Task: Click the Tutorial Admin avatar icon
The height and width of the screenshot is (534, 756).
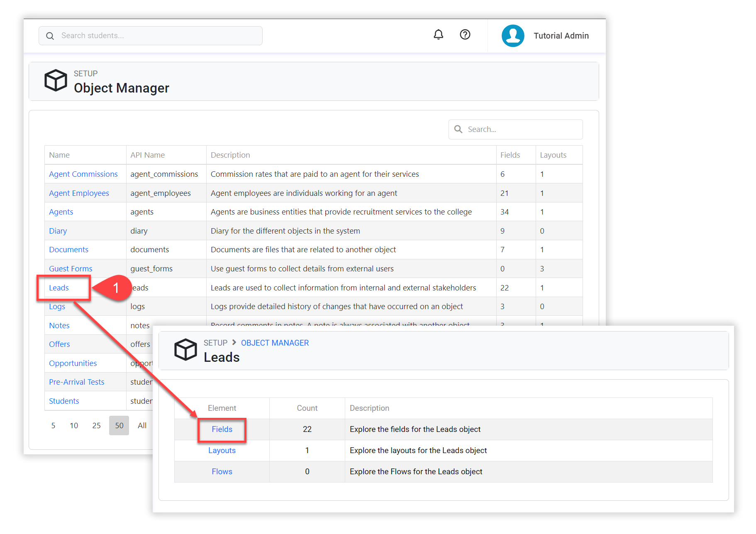Action: click(x=513, y=36)
